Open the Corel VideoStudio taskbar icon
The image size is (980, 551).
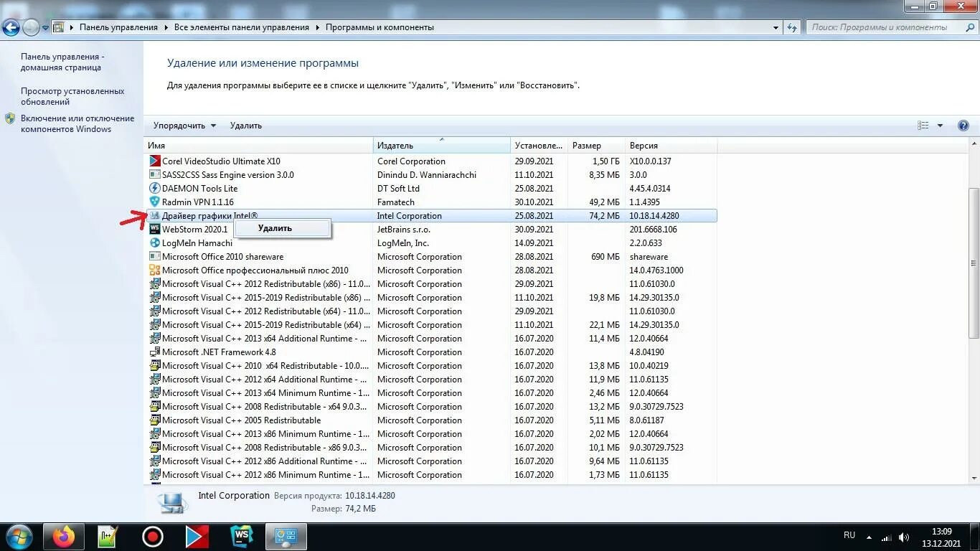pos(197,537)
